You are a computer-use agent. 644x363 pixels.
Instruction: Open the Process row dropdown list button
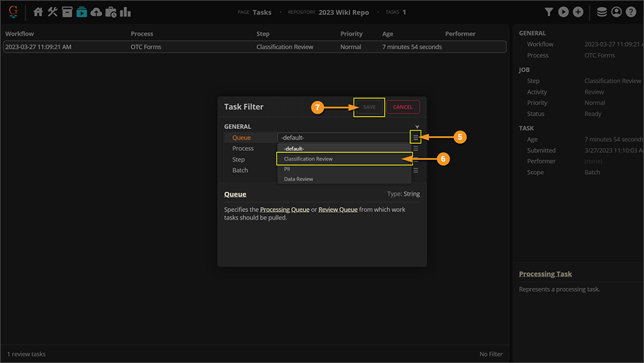point(416,148)
